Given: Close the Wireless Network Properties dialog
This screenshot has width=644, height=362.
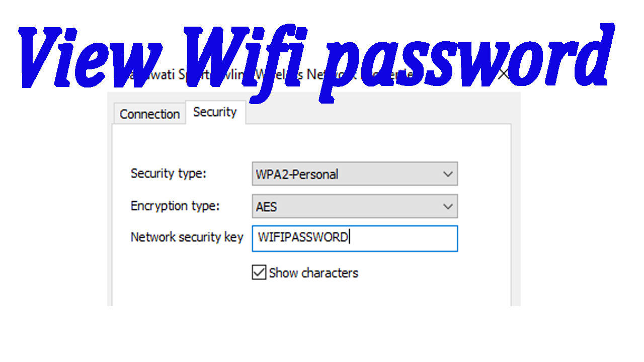Looking at the screenshot, I should pos(503,74).
